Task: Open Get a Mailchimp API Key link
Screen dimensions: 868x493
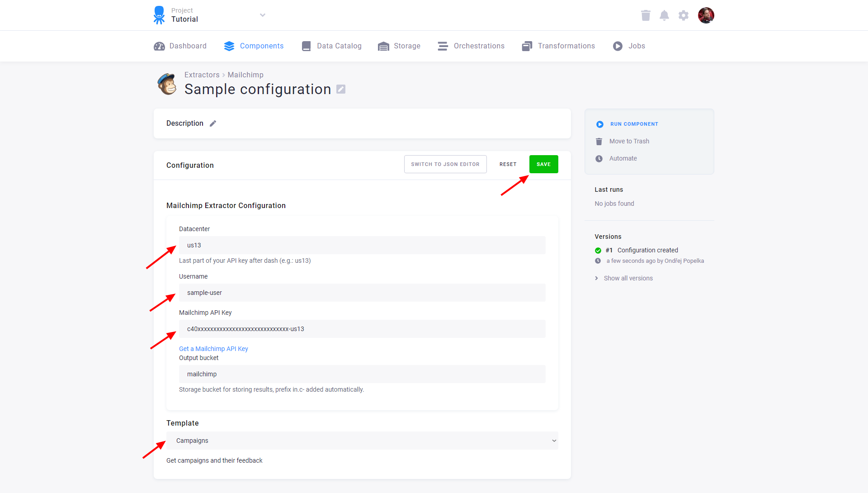Action: 213,349
